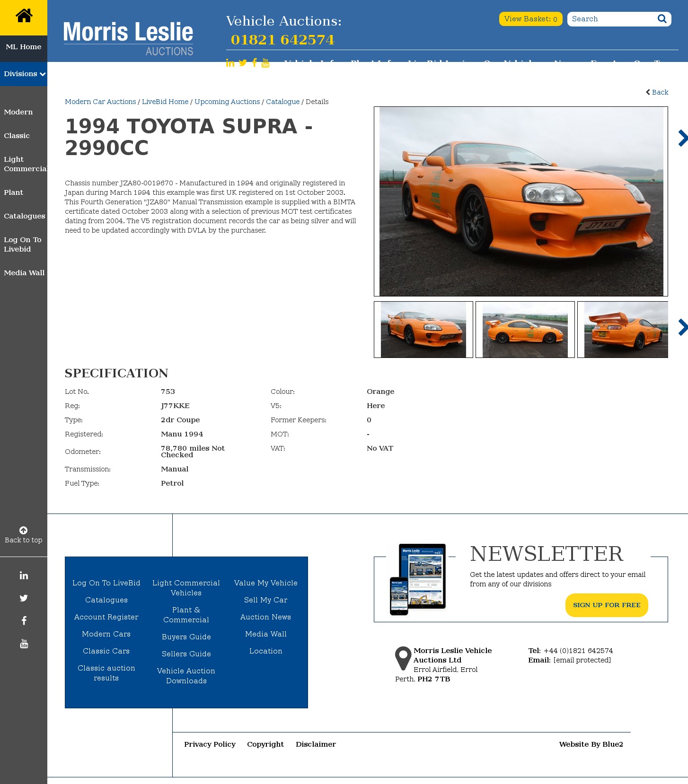Open Upcoming Auctions breadcrumb
This screenshot has width=688, height=784.
coord(227,102)
